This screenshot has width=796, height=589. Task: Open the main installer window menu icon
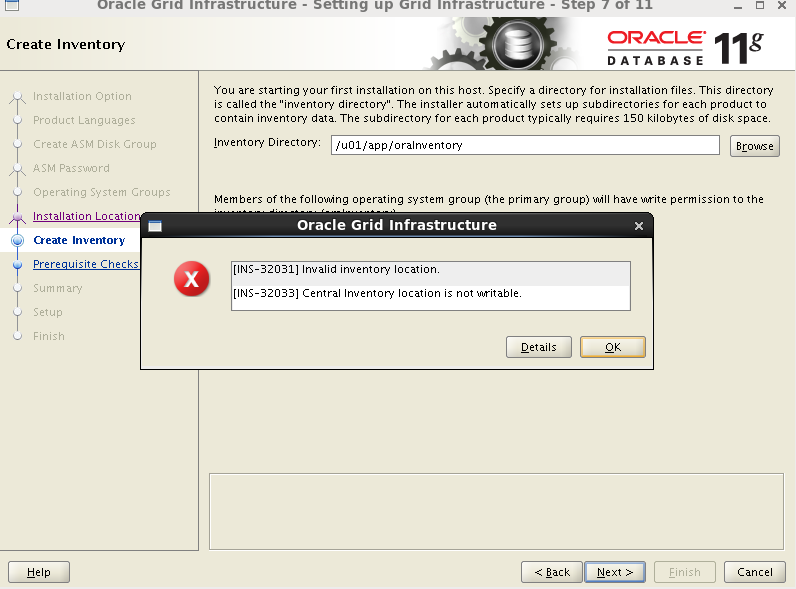click(12, 5)
